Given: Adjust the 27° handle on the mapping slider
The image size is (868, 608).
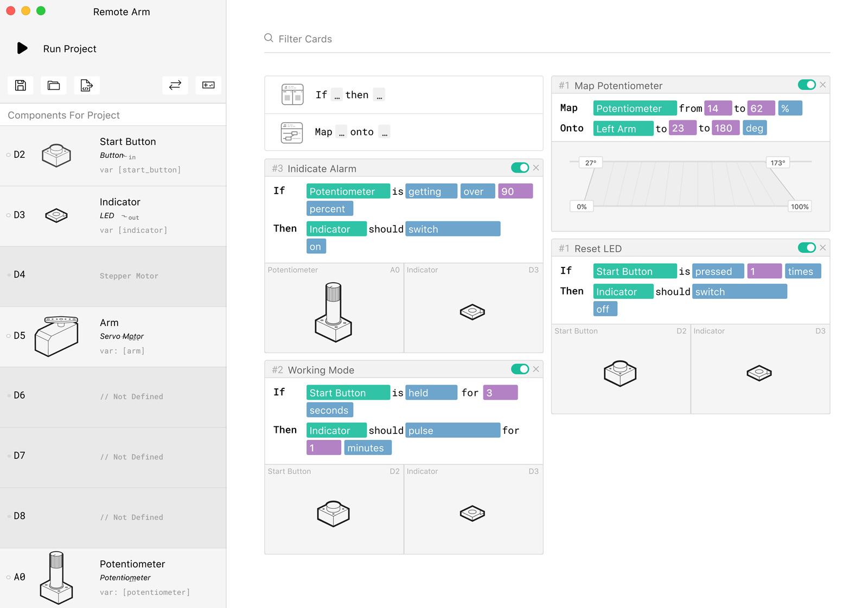Looking at the screenshot, I should [591, 162].
